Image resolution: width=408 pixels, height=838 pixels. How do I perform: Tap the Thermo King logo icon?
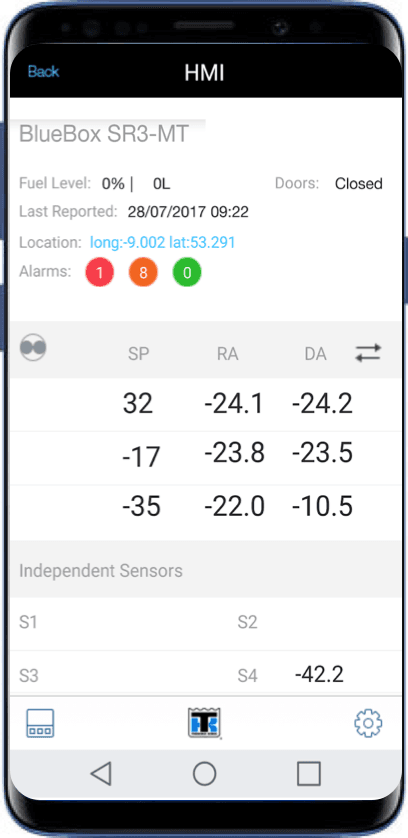205,723
